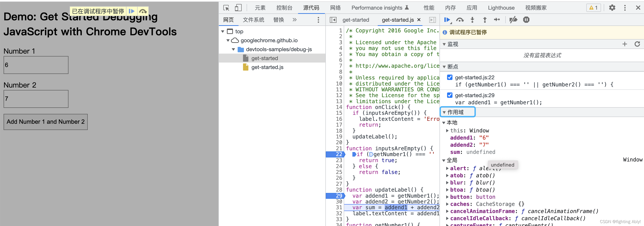The width and height of the screenshot is (644, 226).
Task: Select the get-started document in file tree
Action: pyautogui.click(x=264, y=58)
